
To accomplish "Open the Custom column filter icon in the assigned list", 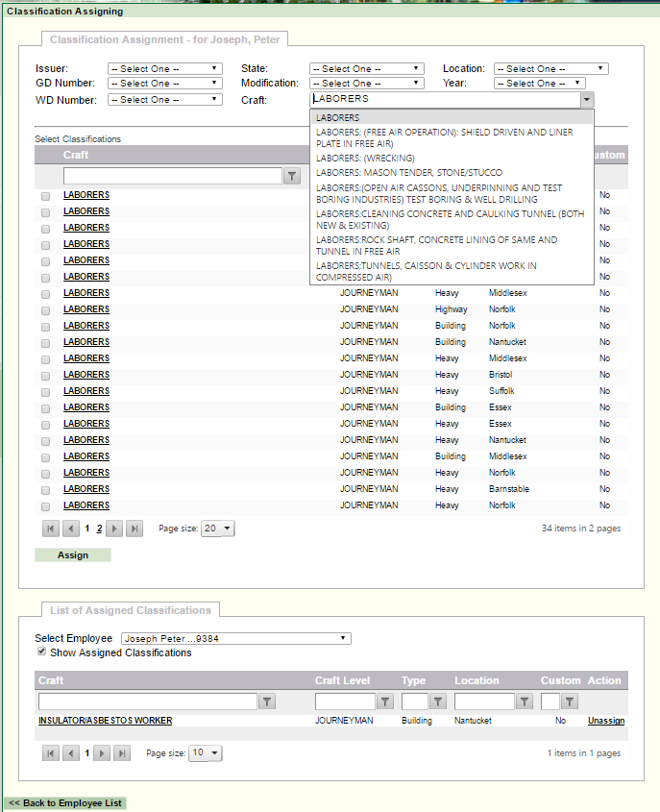I will click(x=569, y=701).
